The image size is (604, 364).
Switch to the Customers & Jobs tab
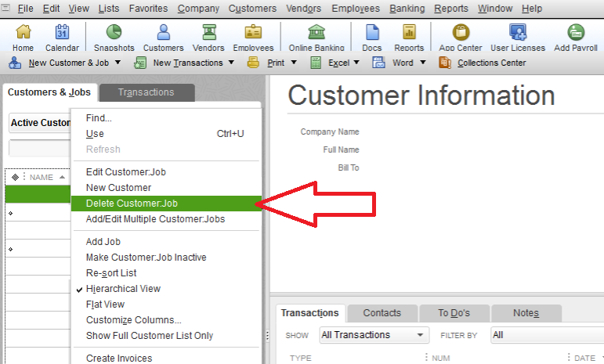49,92
